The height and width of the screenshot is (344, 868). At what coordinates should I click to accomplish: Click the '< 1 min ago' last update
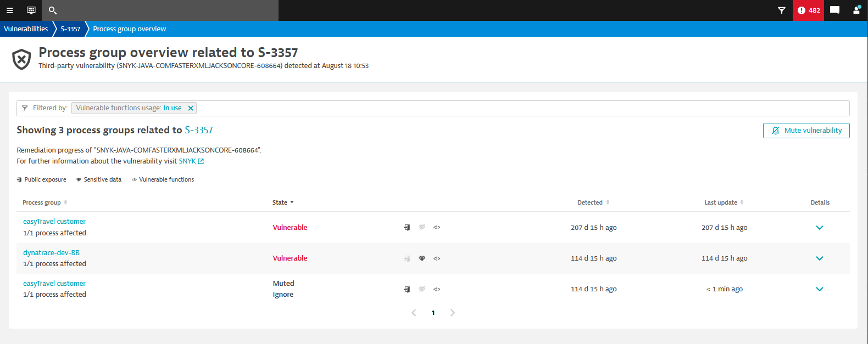(725, 289)
